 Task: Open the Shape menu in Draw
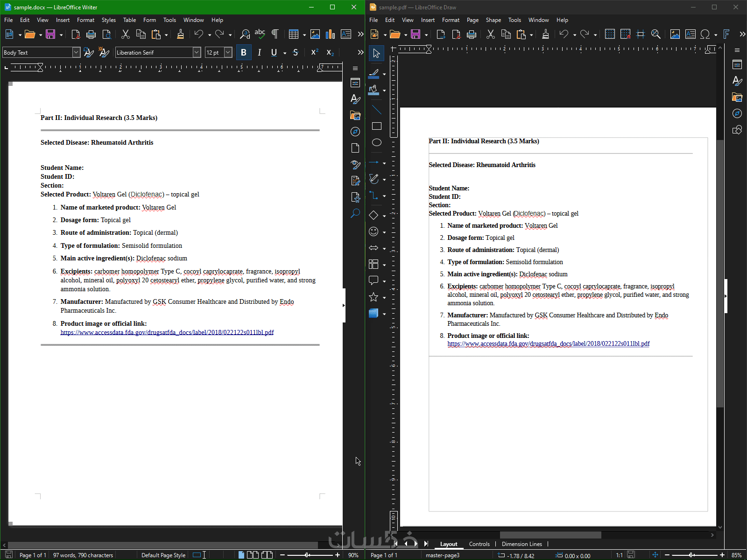coord(493,20)
